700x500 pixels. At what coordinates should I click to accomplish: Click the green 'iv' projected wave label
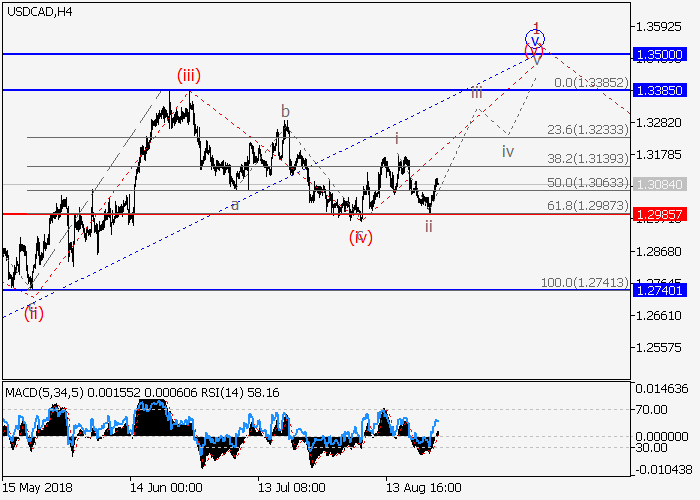point(508,152)
